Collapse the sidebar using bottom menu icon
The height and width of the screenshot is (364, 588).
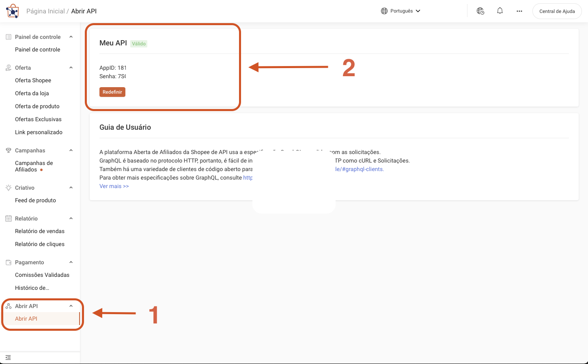(x=8, y=358)
